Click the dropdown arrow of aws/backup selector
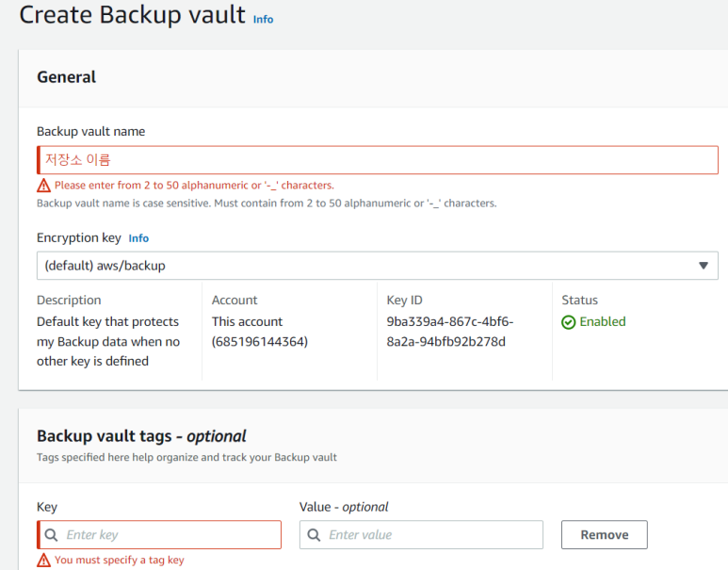Viewport: 728px width, 570px height. tap(704, 266)
